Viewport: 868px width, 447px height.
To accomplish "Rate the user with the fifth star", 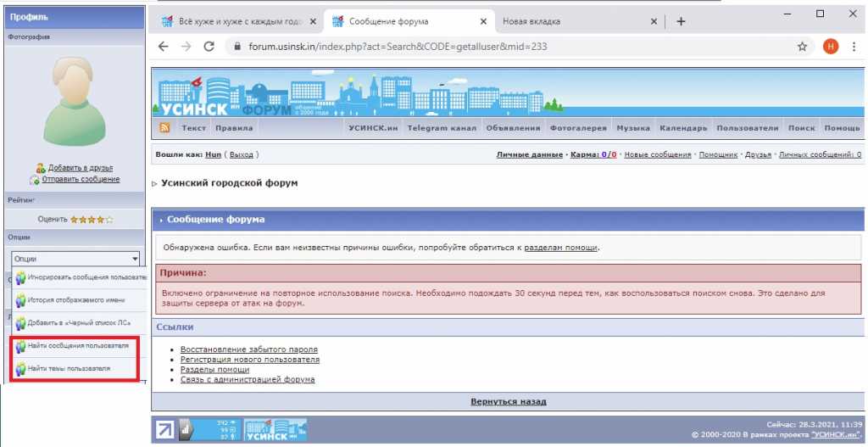I will [108, 219].
